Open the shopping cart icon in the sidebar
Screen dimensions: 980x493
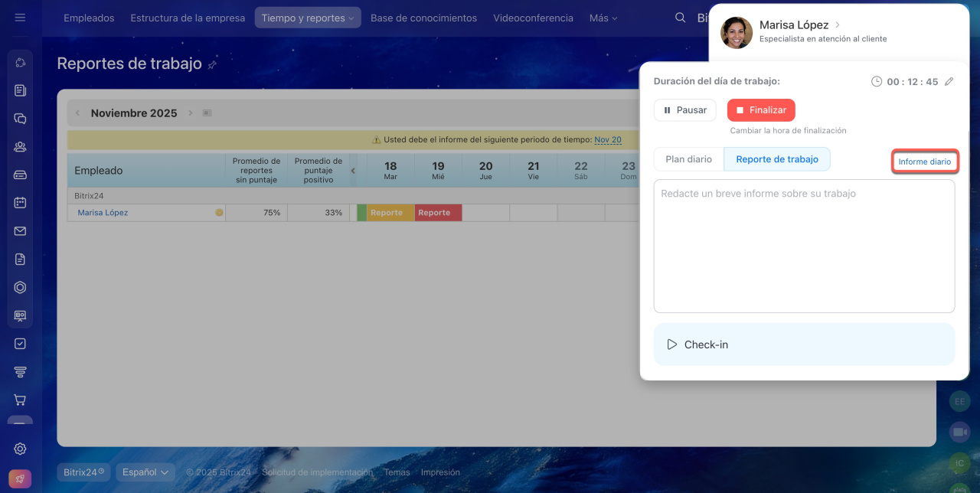coord(20,400)
